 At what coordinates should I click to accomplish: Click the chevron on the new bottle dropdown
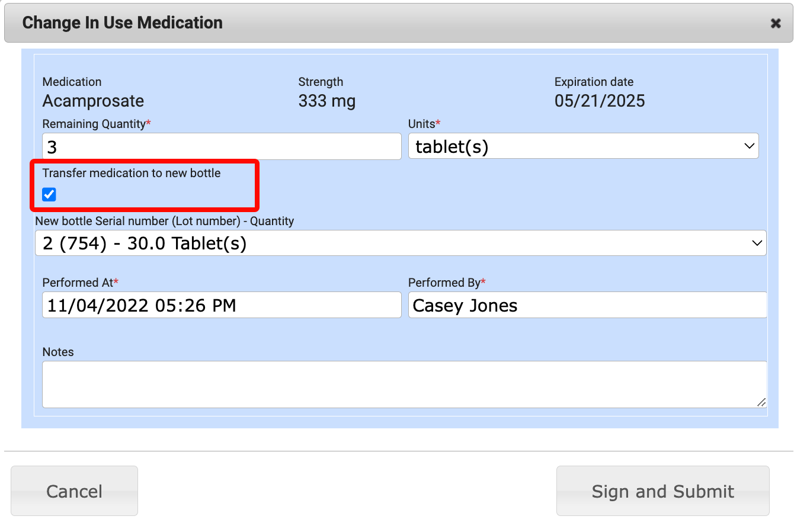coord(757,243)
